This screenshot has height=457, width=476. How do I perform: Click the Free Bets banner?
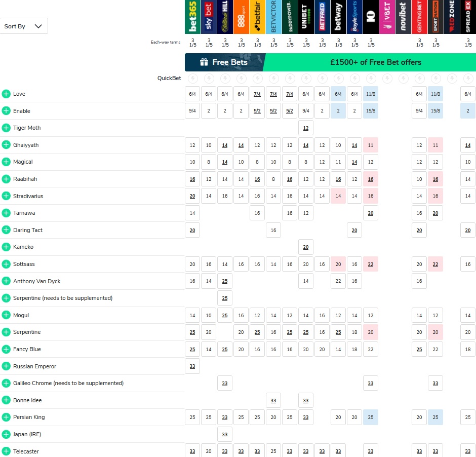[224, 62]
